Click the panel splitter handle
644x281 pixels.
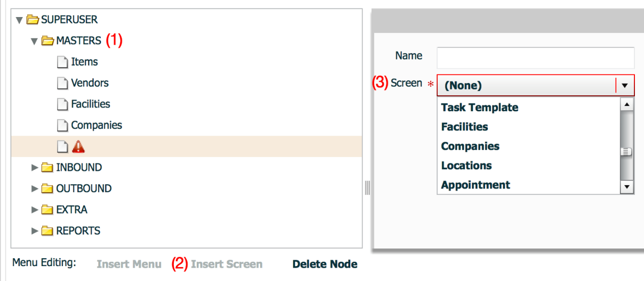[x=367, y=188]
